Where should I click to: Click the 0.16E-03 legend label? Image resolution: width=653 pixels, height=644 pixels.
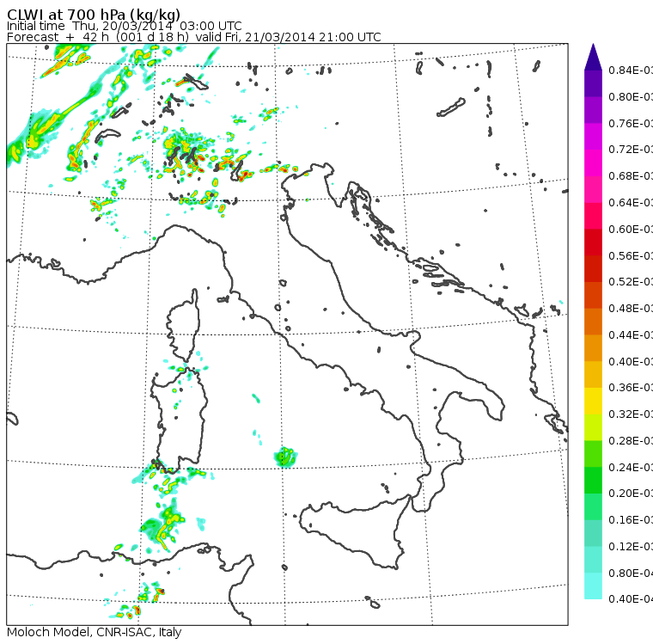(x=631, y=520)
